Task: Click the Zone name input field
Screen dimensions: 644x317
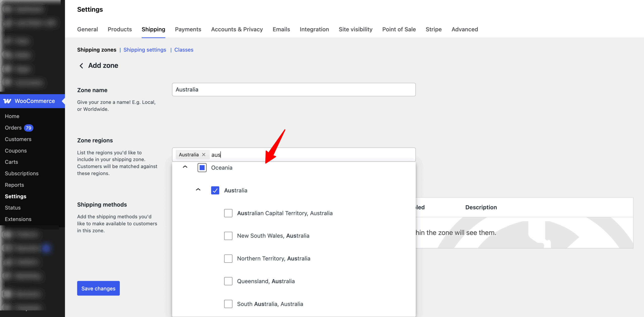Action: point(293,89)
